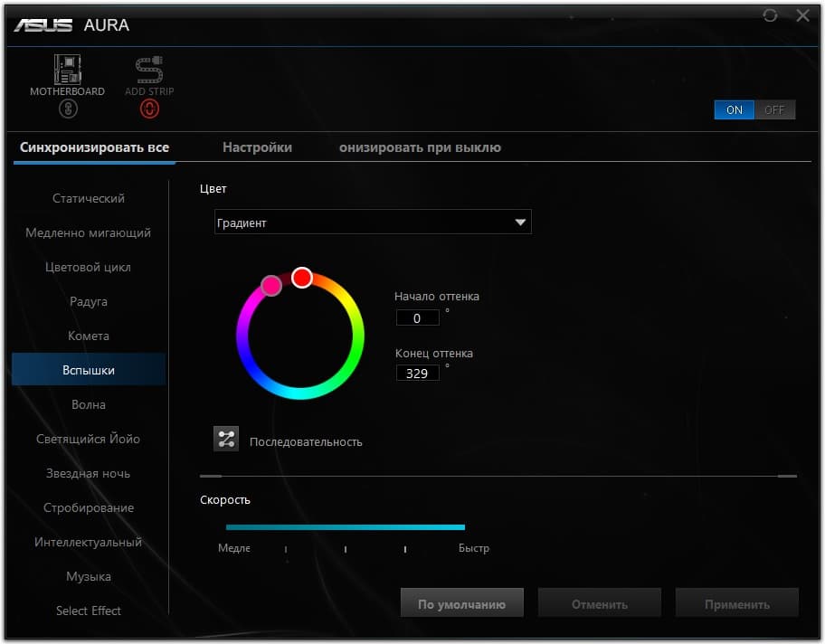Click the По умолчанию button
Image resolution: width=825 pixels, height=644 pixels.
click(x=462, y=603)
